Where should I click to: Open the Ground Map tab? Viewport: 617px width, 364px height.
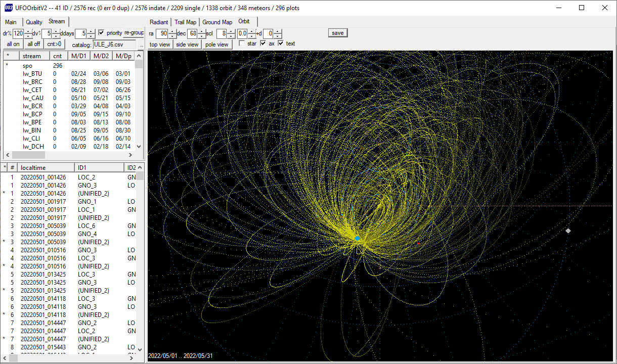tap(217, 22)
